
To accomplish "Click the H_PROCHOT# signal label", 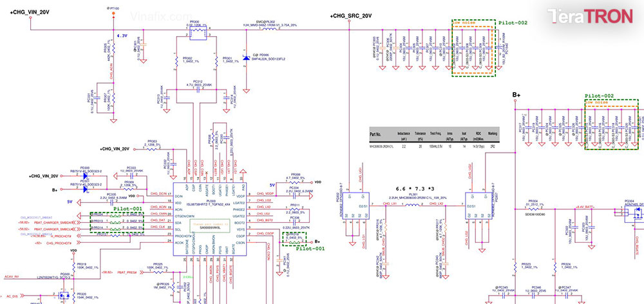I will [x=61, y=236].
